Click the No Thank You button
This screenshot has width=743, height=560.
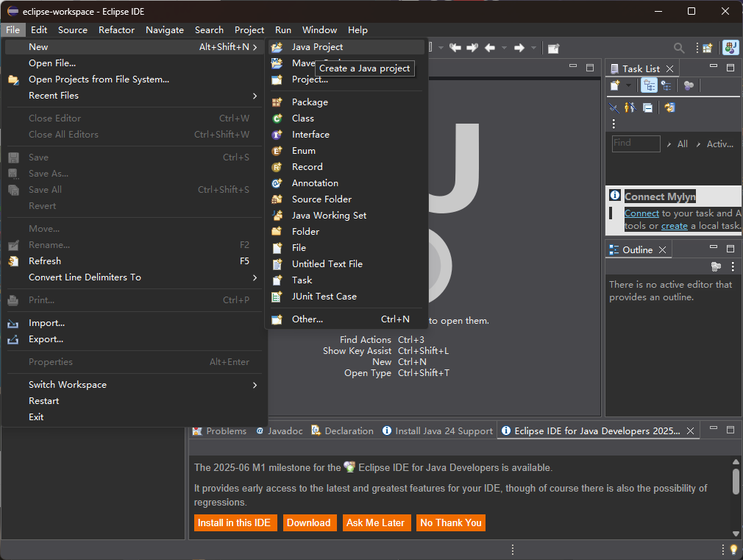pos(451,522)
